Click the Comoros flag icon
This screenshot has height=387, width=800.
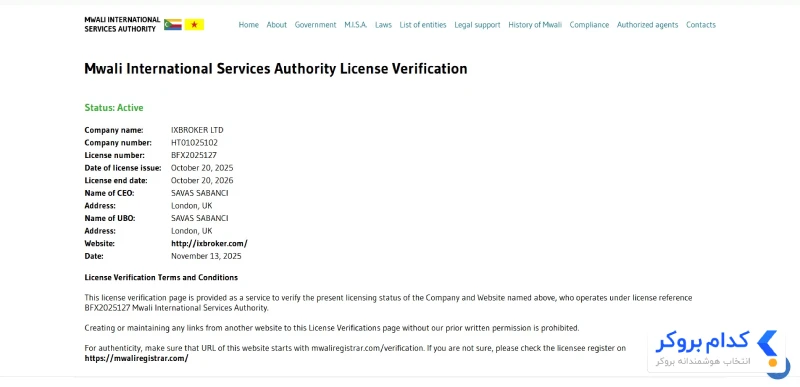172,24
